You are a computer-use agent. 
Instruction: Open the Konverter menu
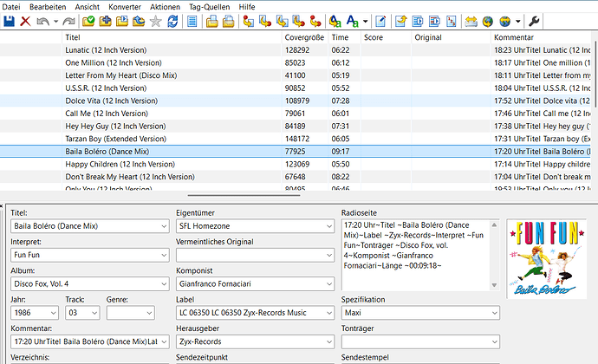(125, 7)
